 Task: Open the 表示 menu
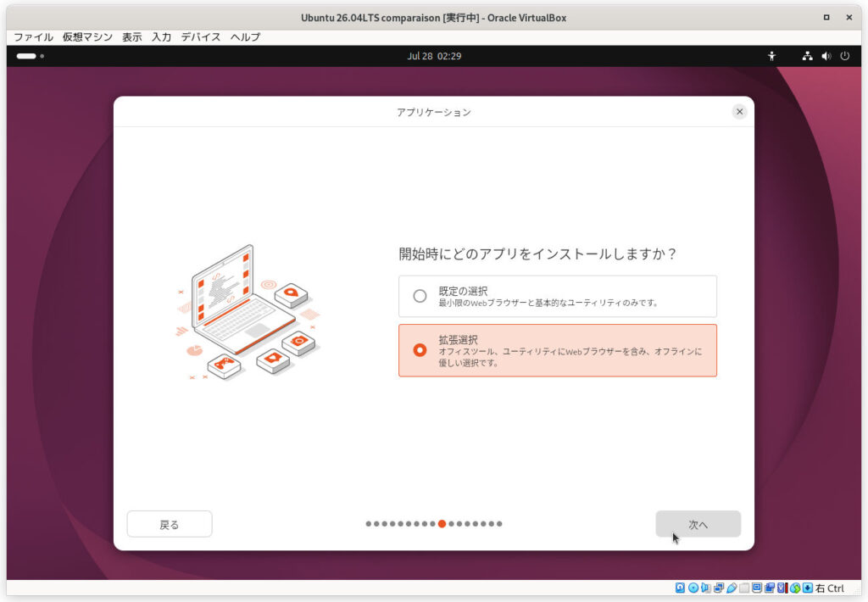click(x=131, y=37)
